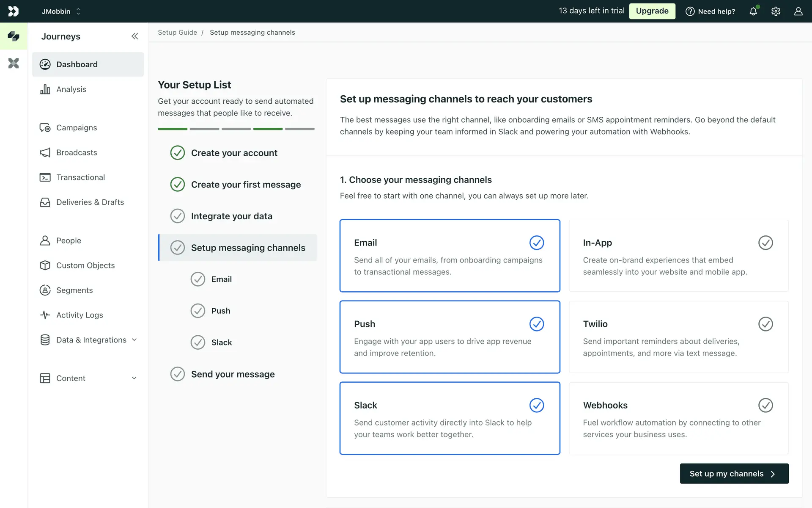The image size is (812, 508).
Task: Click the Setup Guide breadcrumb link
Action: pos(177,33)
